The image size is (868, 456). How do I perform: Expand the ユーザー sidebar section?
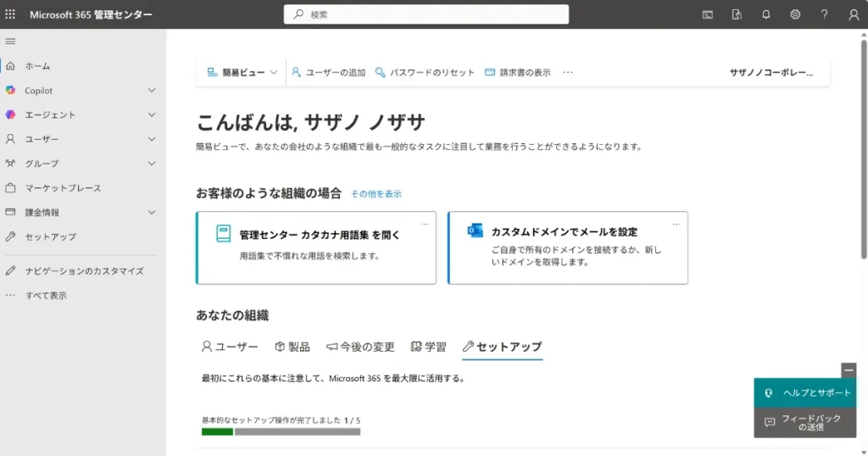click(x=152, y=139)
